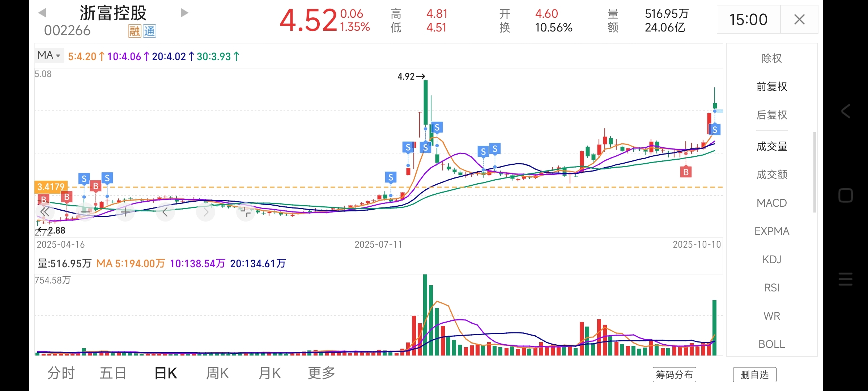The image size is (868, 391).
Task: Select the MACD indicator
Action: point(771,203)
